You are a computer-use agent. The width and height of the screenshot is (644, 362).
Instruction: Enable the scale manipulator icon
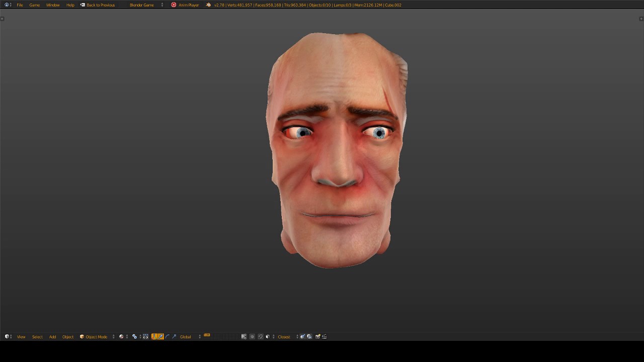pyautogui.click(x=174, y=337)
